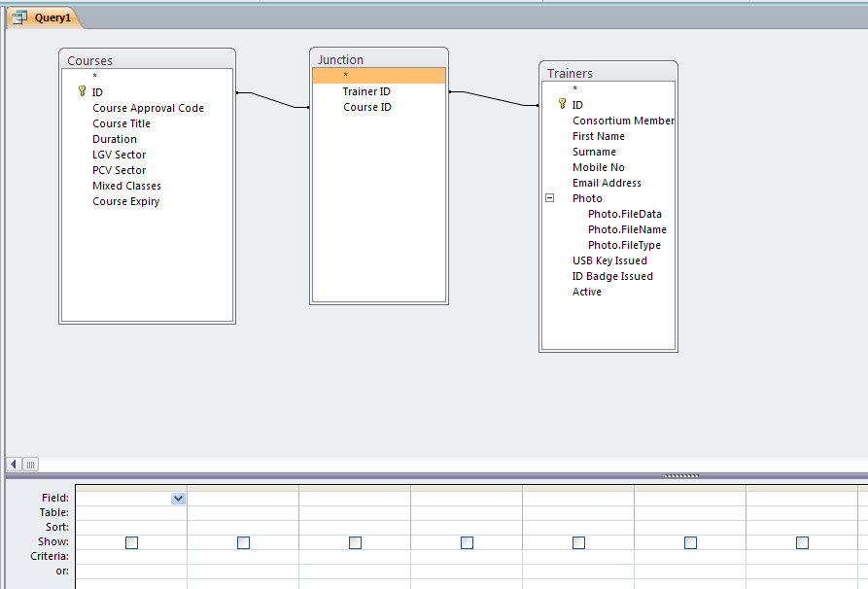Select the Photo.FileType subfield

click(x=624, y=245)
